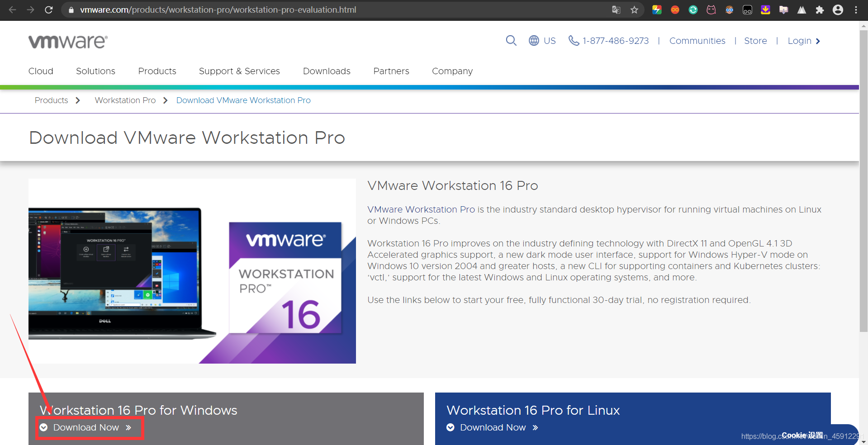Click the green circular sync arrows extension icon
Image resolution: width=868 pixels, height=445 pixels.
pos(693,9)
